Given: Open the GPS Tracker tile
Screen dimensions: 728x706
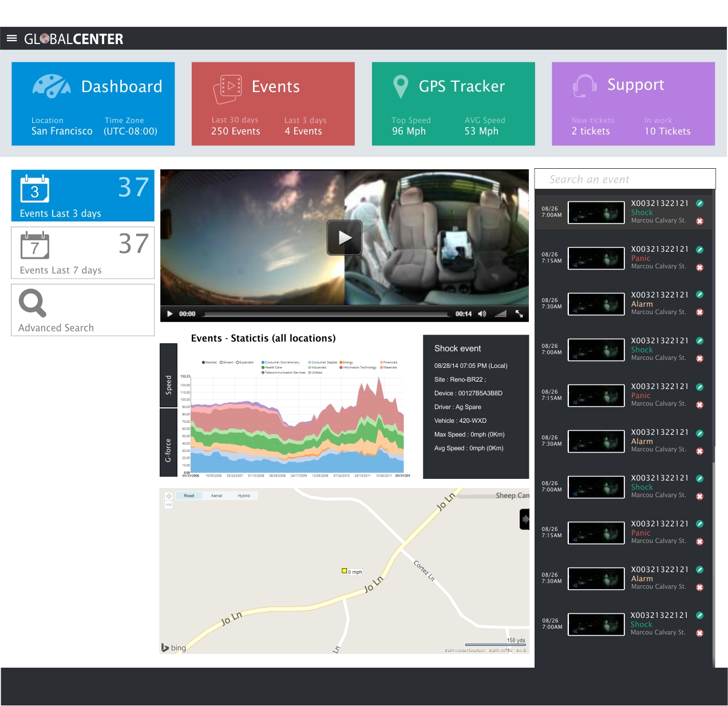Looking at the screenshot, I should [453, 104].
